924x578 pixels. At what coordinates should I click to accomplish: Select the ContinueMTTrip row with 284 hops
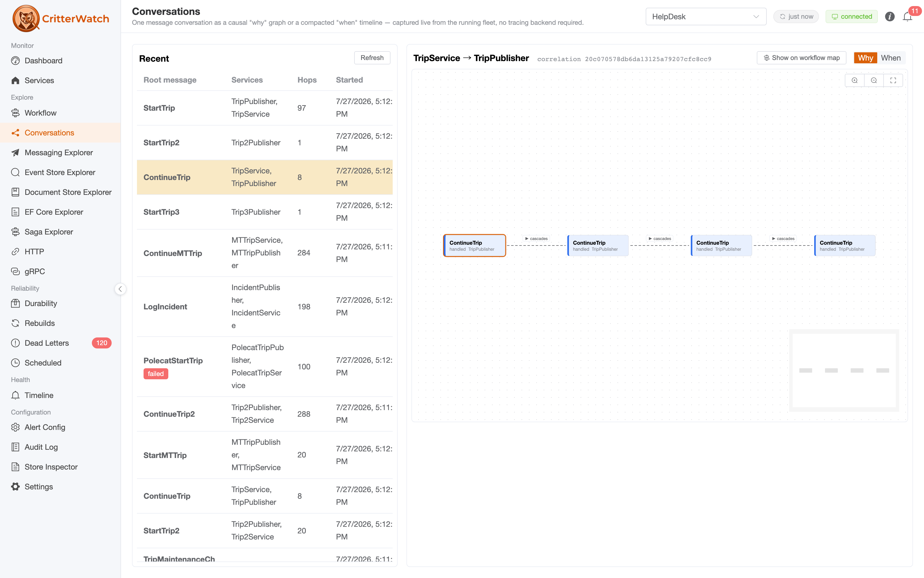tap(265, 253)
